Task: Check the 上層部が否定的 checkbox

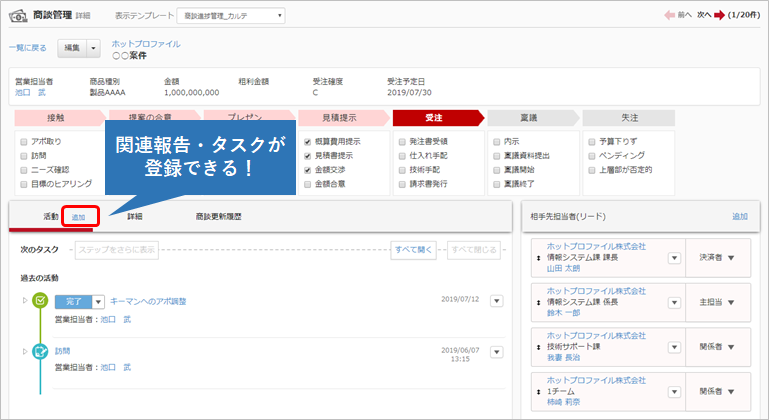Action: point(591,170)
